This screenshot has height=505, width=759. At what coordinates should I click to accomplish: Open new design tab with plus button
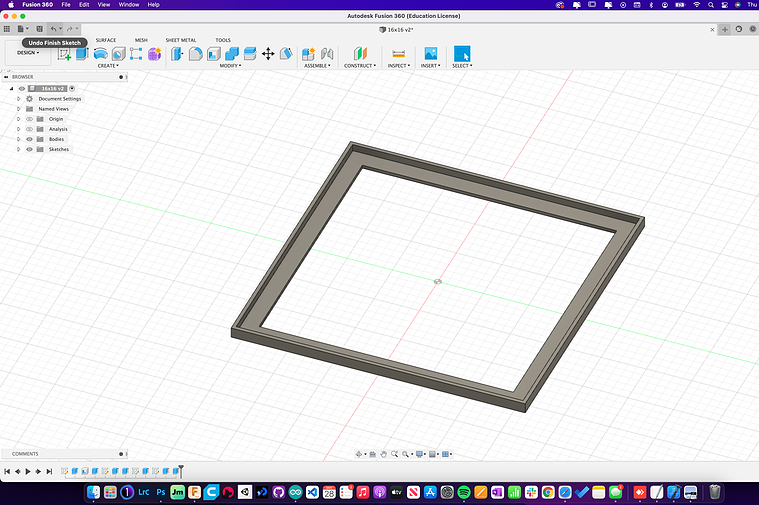point(725,30)
